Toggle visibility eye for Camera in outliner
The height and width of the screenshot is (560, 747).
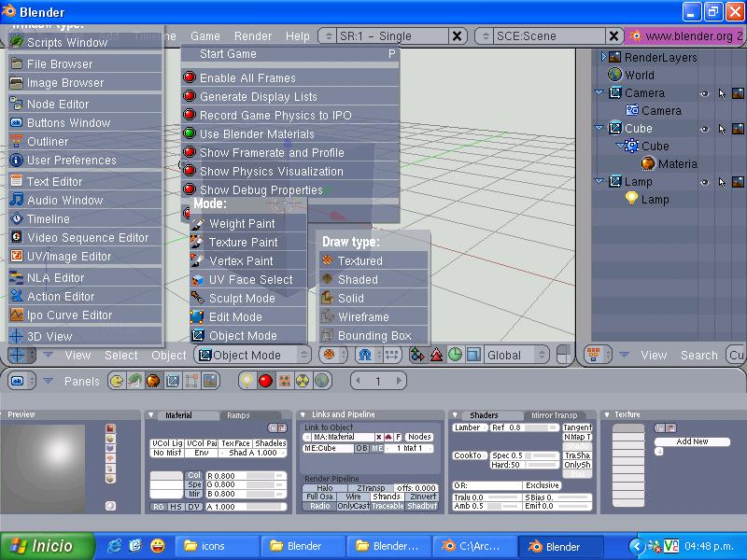pyautogui.click(x=705, y=93)
